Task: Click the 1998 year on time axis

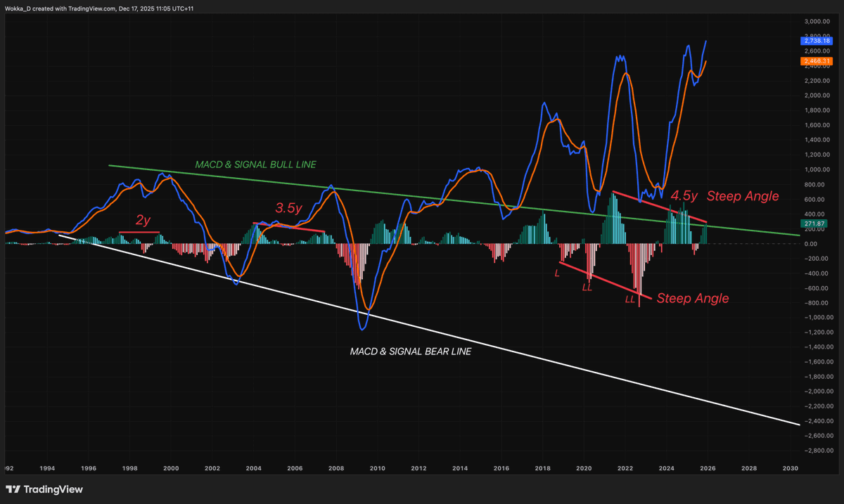Action: point(130,467)
